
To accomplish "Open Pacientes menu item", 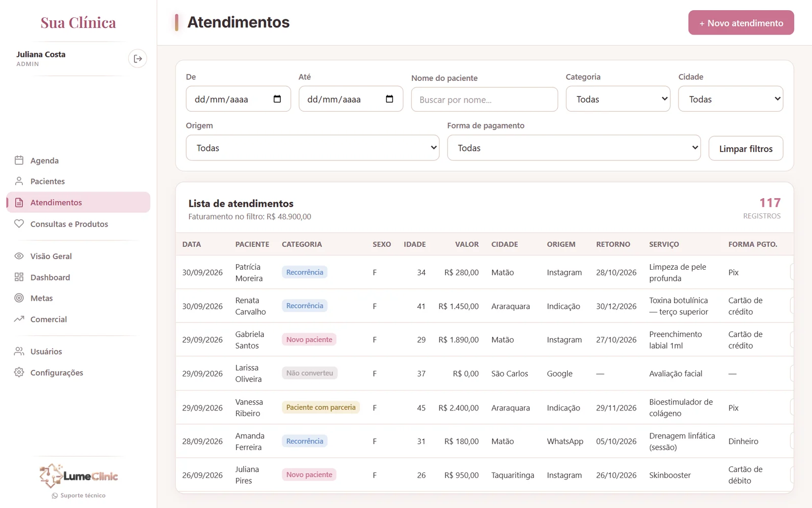I will coord(78,181).
